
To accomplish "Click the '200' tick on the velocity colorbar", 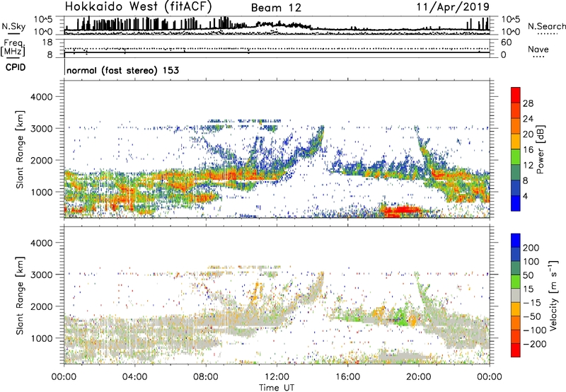I will [x=531, y=248].
